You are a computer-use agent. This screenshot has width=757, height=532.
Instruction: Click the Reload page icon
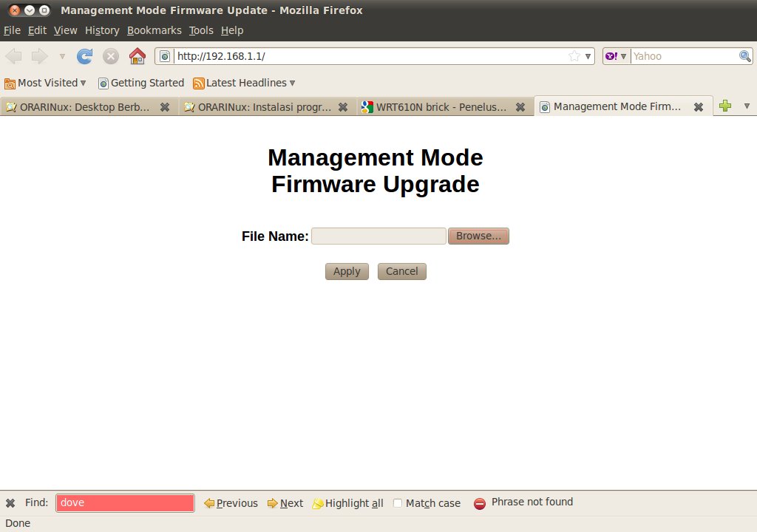pos(85,56)
